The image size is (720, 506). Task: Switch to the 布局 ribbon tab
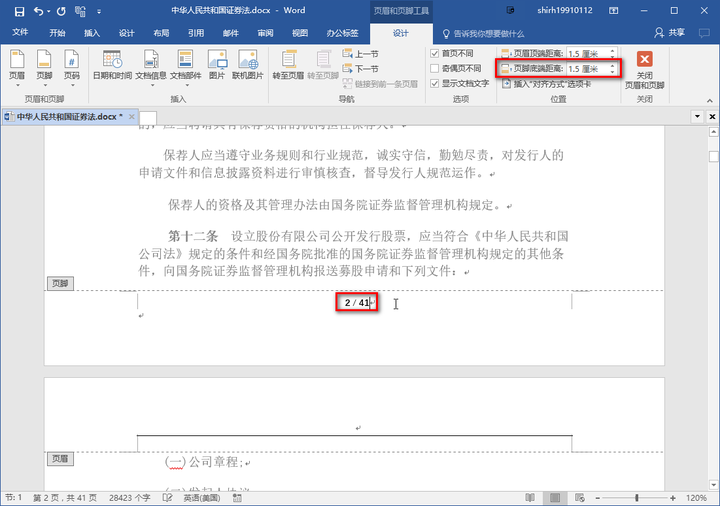point(161,33)
